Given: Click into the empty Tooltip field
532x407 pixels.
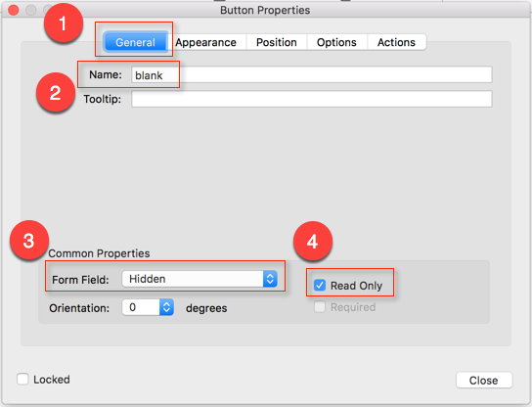Looking at the screenshot, I should tap(311, 99).
